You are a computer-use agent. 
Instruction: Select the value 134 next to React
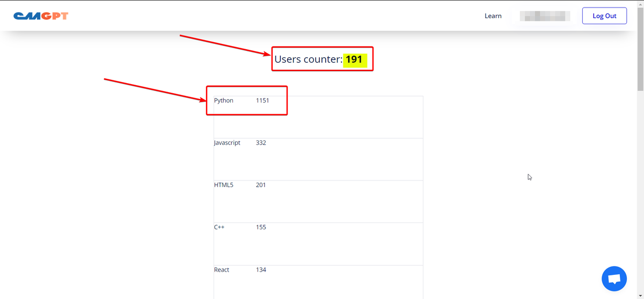coord(261,270)
